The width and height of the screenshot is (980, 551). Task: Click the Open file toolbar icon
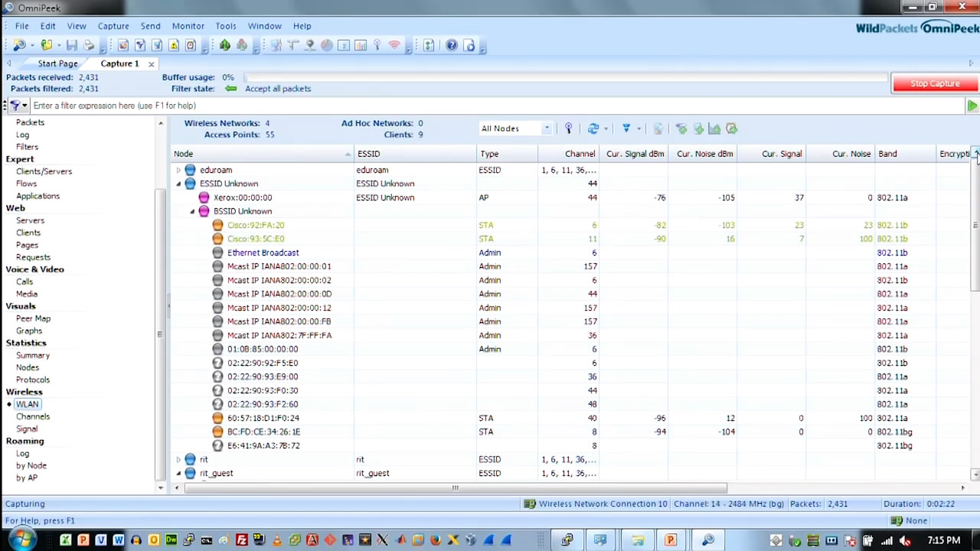pyautogui.click(x=47, y=46)
